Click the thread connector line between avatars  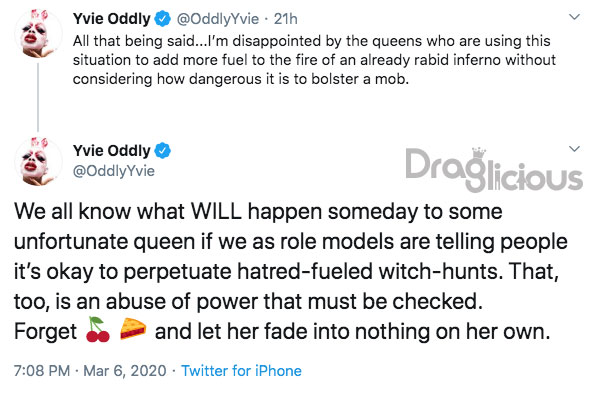point(38,97)
